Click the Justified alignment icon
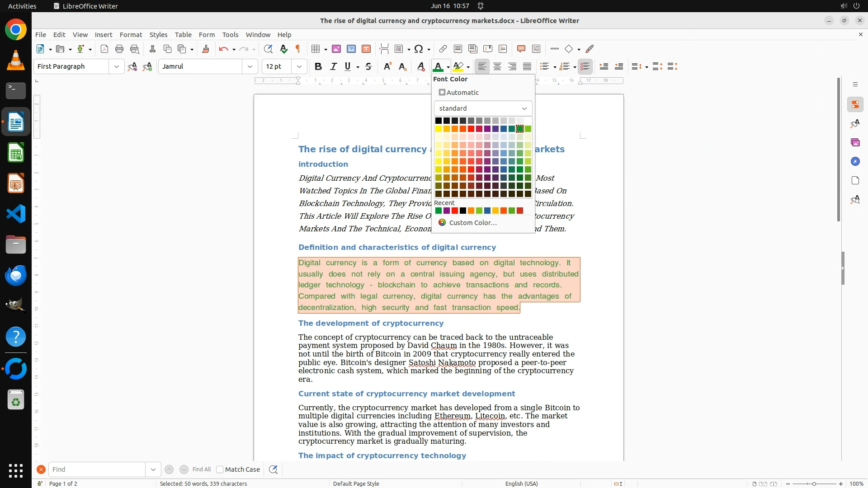The image size is (868, 488). pyautogui.click(x=527, y=66)
